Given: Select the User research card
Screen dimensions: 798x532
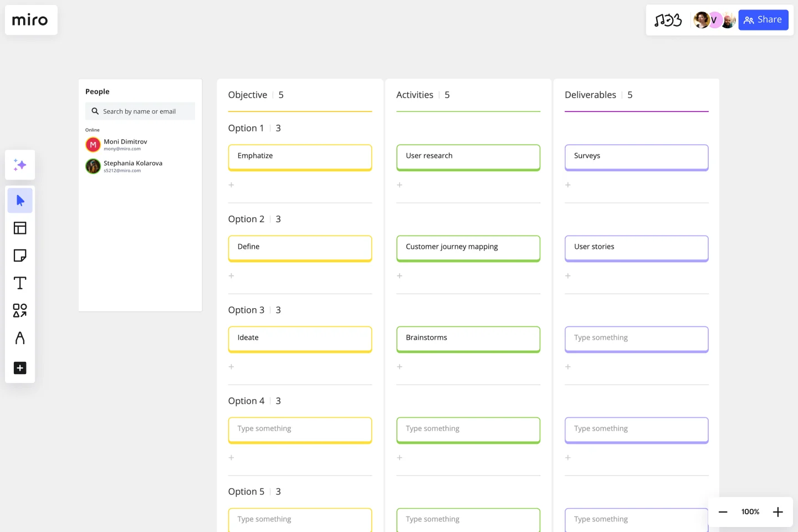Looking at the screenshot, I should point(468,158).
